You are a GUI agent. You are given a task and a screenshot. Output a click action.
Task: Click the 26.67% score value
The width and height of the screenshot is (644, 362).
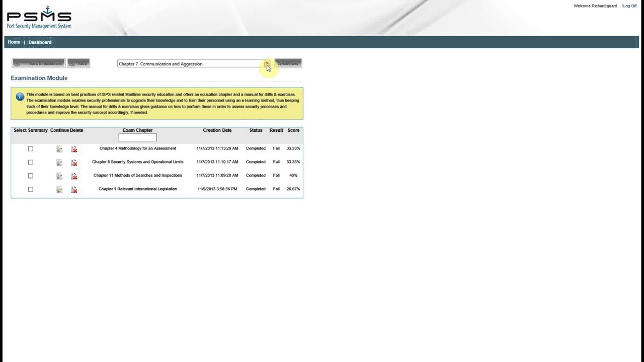click(x=293, y=189)
